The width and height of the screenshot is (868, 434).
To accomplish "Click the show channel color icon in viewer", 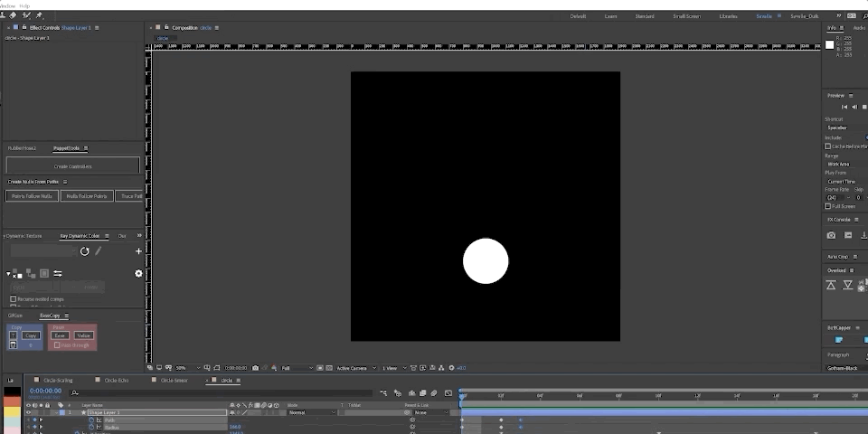I will click(x=274, y=368).
